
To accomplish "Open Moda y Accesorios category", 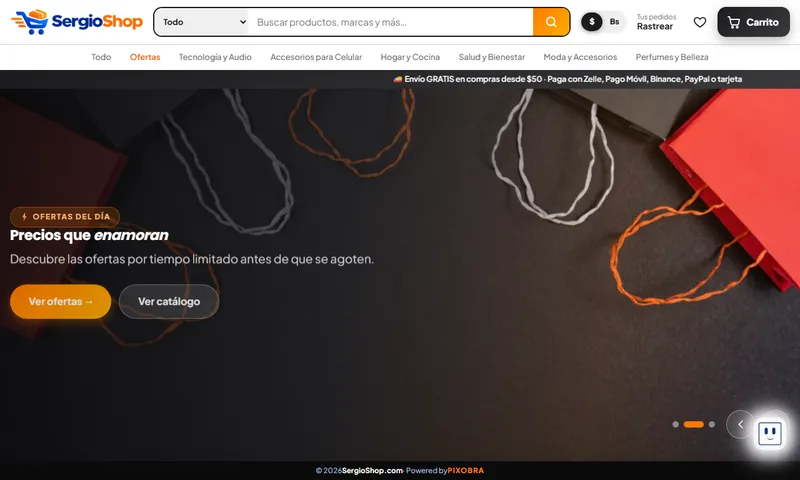I will 580,57.
